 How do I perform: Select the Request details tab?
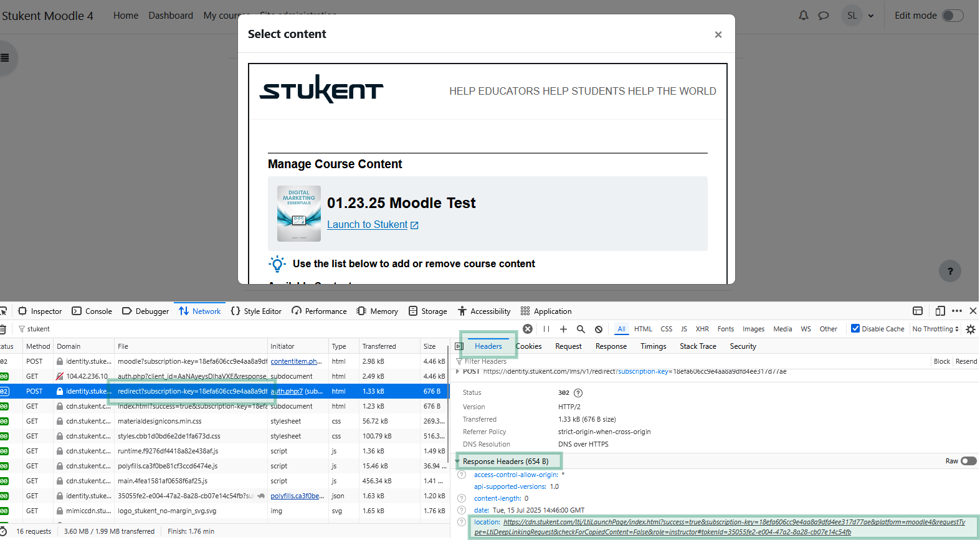tap(569, 346)
